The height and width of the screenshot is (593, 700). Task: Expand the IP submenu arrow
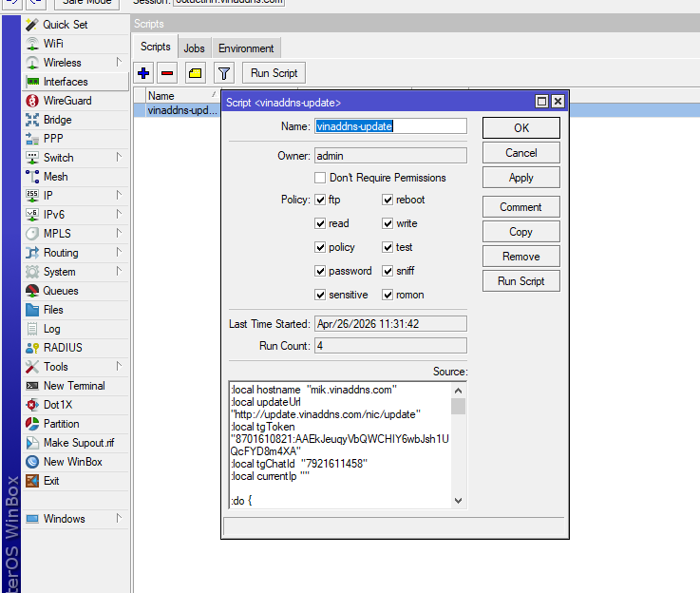(119, 196)
